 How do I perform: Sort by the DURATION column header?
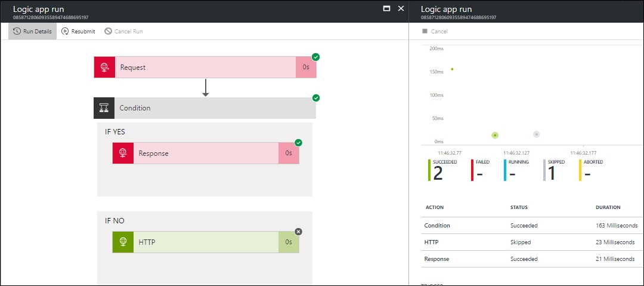(x=608, y=207)
